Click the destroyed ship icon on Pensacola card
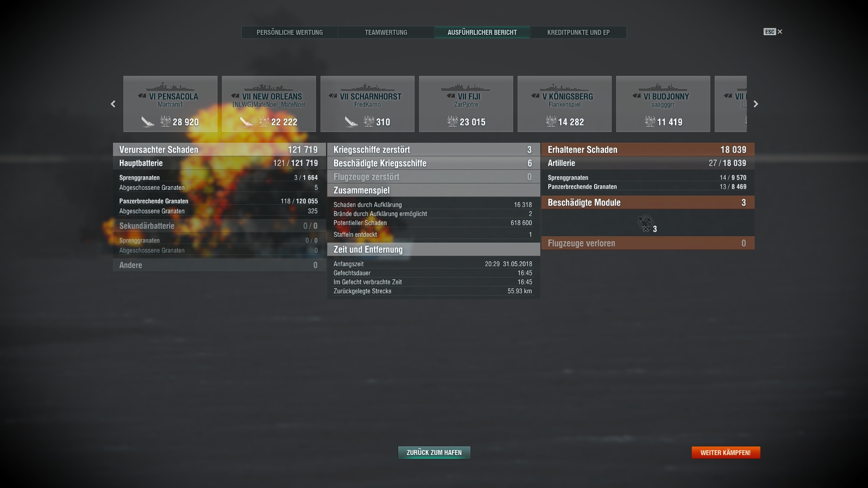Screen dimensions: 868x488 point(148,121)
